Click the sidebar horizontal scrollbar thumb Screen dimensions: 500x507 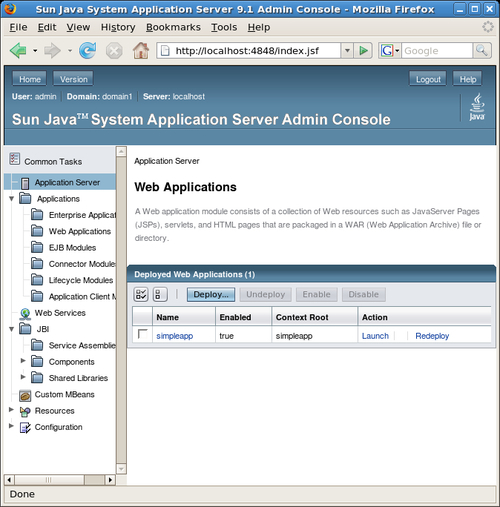[48, 480]
